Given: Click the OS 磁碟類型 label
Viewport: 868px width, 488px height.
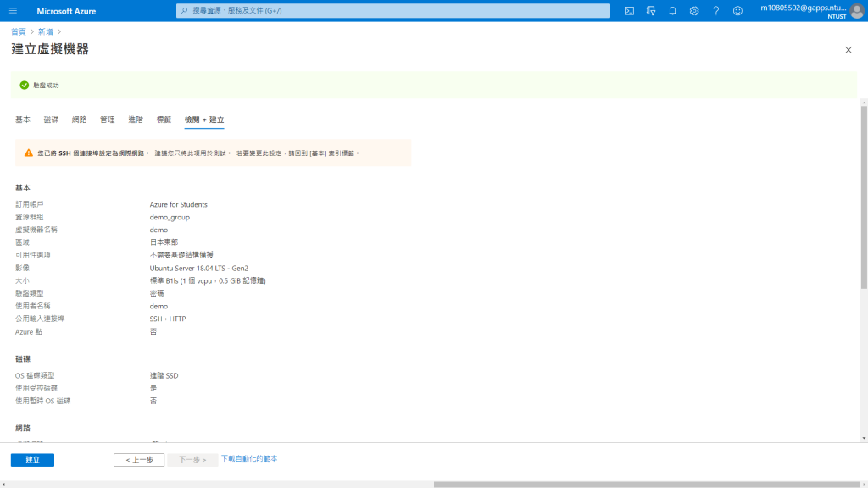Looking at the screenshot, I should 35,375.
